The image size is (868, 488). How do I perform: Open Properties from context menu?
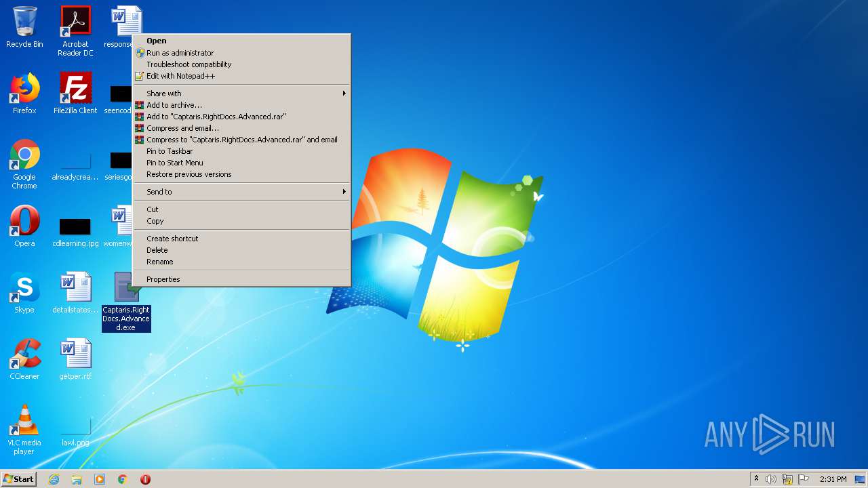[x=241, y=279]
